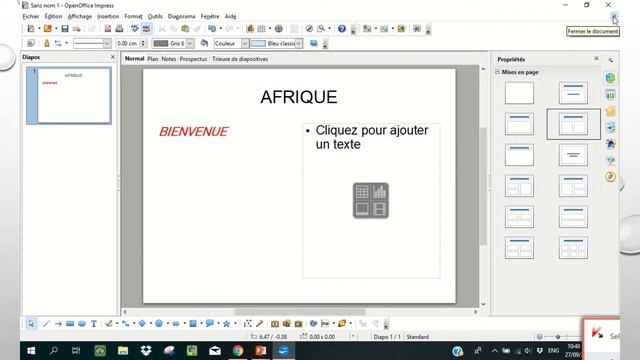Open the Affichage menu

click(80, 16)
